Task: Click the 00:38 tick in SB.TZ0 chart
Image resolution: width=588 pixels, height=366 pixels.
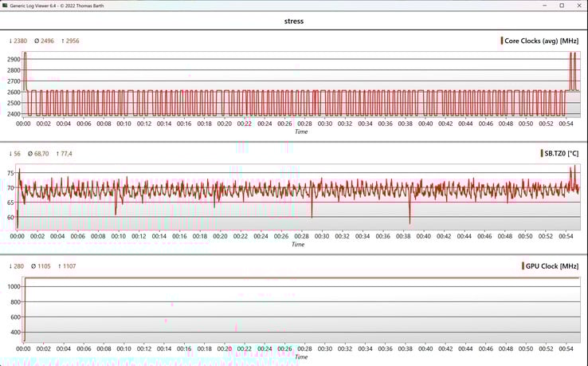Action: pos(403,236)
